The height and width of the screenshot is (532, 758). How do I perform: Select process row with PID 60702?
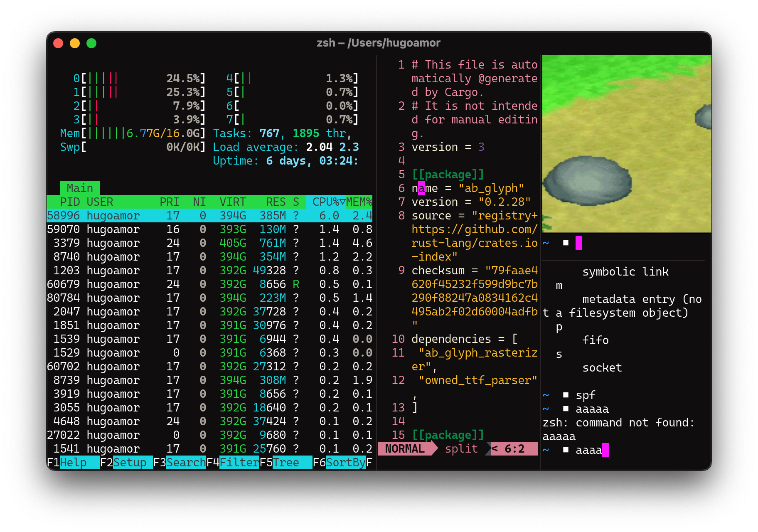tap(209, 366)
